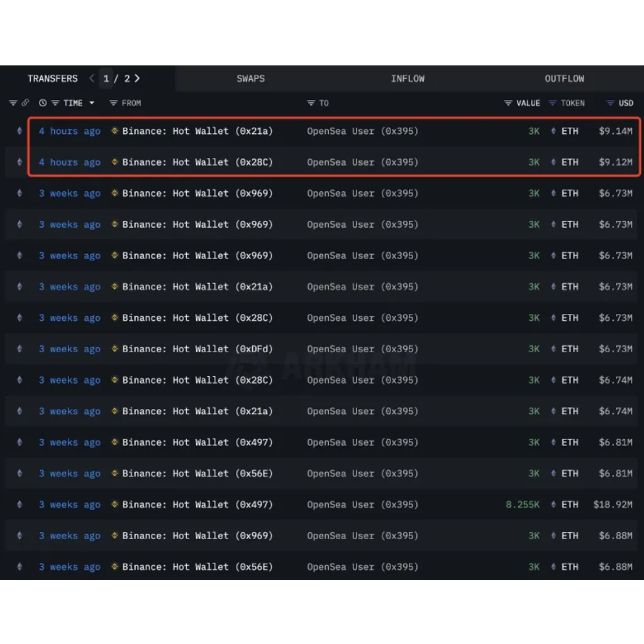Viewport: 644px width, 644px height.
Task: Switch to the OUTFLOW tab
Action: tap(564, 79)
